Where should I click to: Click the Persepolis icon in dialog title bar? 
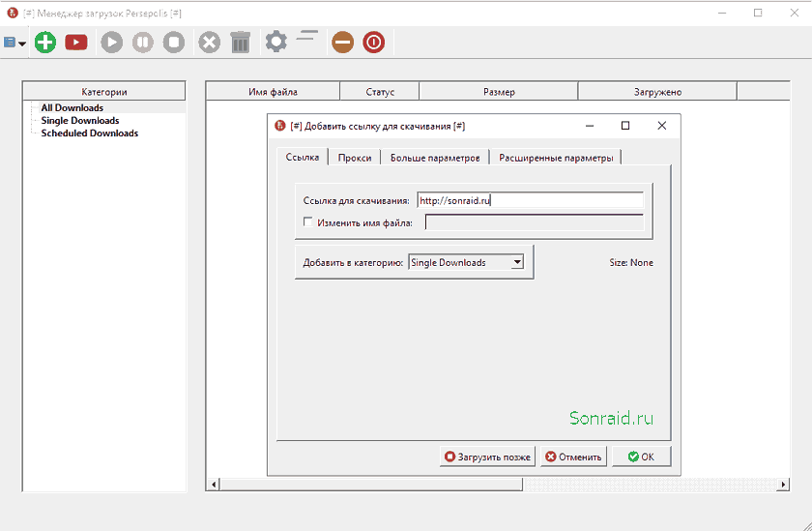pyautogui.click(x=280, y=126)
